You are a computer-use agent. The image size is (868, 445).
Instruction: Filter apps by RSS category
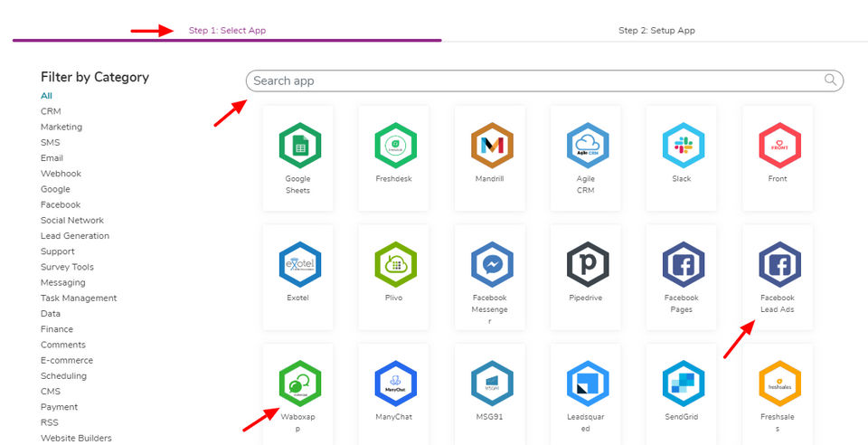pos(49,422)
